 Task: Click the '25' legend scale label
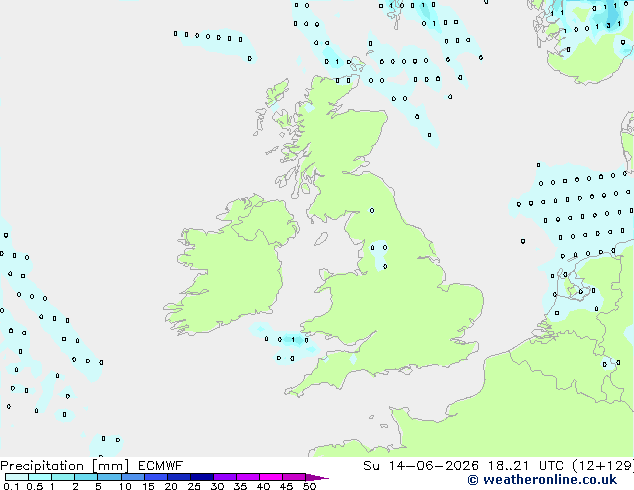194,486
